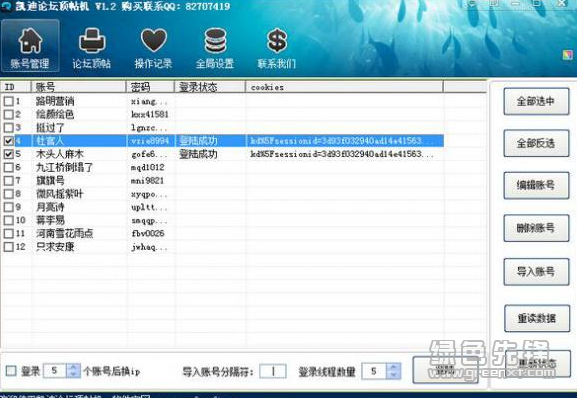Image resolution: width=577 pixels, height=398 pixels.
Task: Decrease the 登录线程数量 value
Action: 394,375
